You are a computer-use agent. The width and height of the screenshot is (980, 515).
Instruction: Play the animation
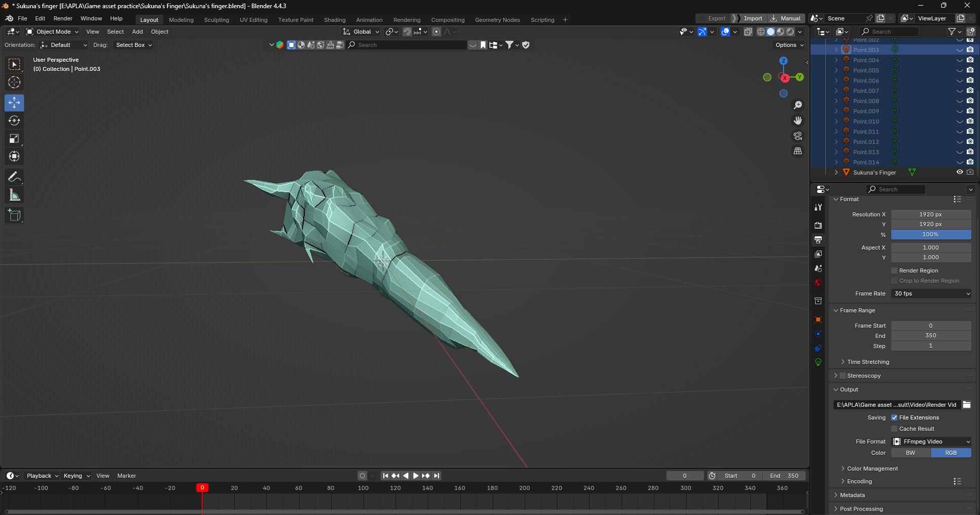[415, 476]
